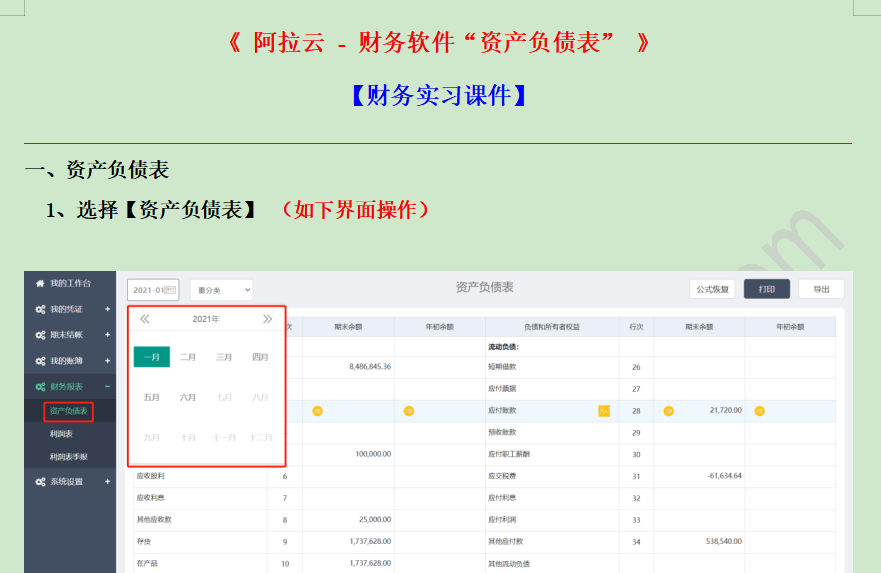Click the 短期借款 row label
881x573 pixels.
click(502, 367)
